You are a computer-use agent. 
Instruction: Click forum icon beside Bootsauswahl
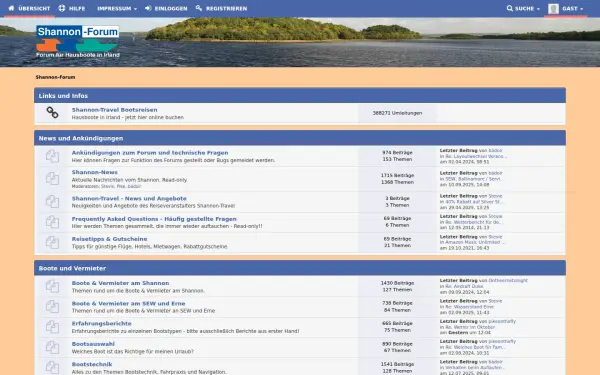click(52, 347)
